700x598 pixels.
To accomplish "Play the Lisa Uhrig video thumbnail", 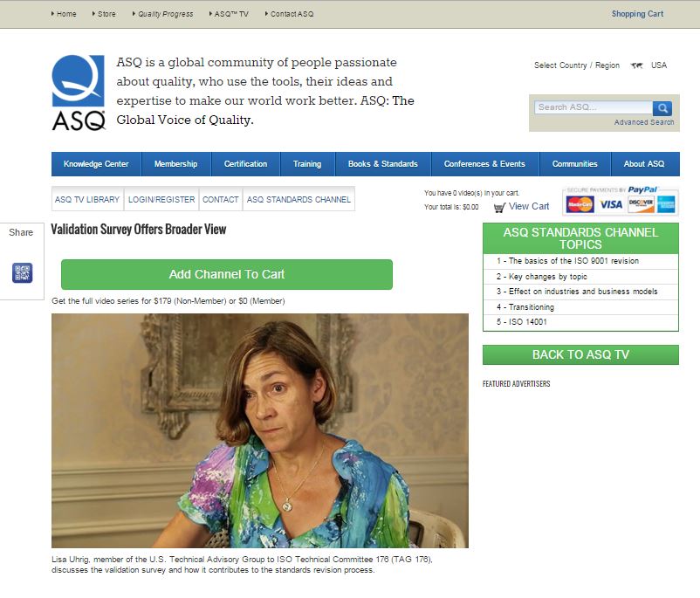I will [x=260, y=430].
